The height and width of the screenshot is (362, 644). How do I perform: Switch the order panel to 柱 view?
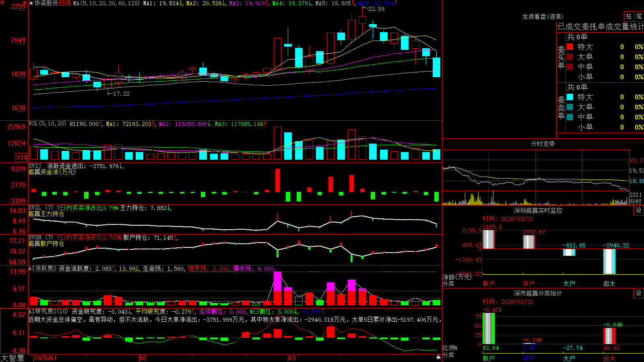pos(629,16)
